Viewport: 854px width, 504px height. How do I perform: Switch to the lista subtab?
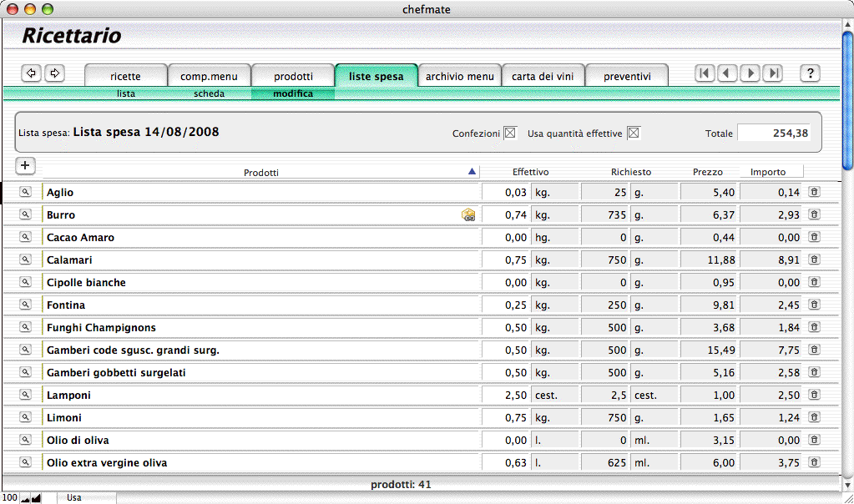point(126,93)
